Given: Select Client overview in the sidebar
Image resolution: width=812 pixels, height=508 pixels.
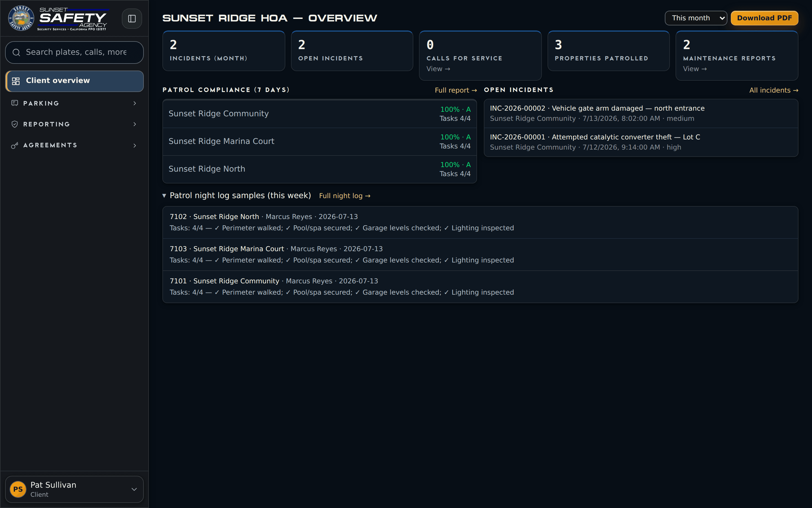Looking at the screenshot, I should 74,81.
